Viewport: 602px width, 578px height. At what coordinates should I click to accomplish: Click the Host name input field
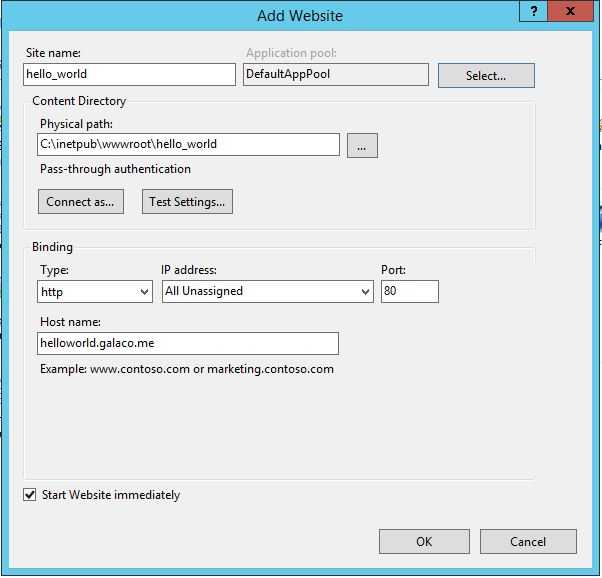pos(188,344)
